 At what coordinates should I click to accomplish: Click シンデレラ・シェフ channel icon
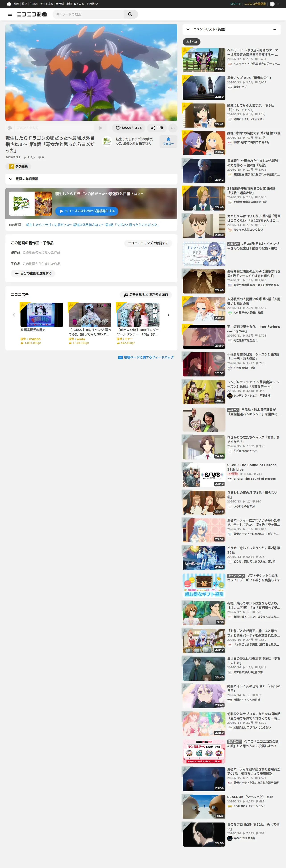coord(230,396)
